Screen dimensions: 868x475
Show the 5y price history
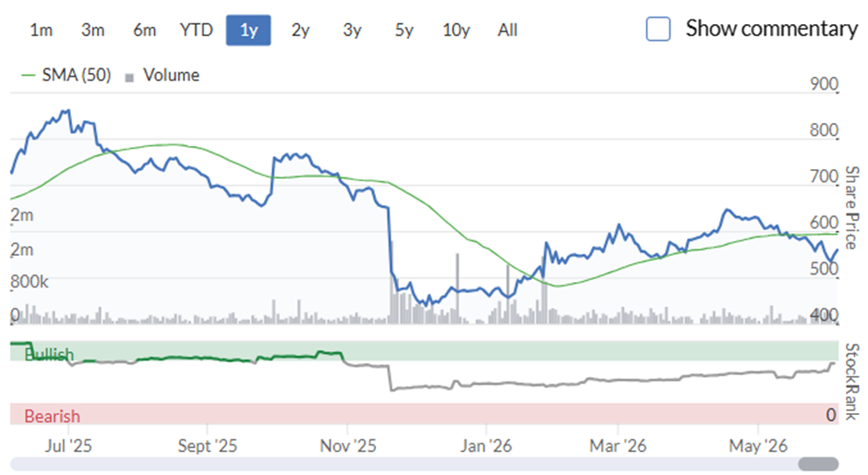(404, 30)
